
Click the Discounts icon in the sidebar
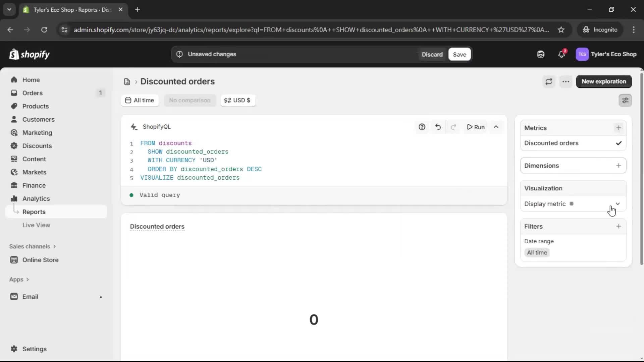pos(14,146)
